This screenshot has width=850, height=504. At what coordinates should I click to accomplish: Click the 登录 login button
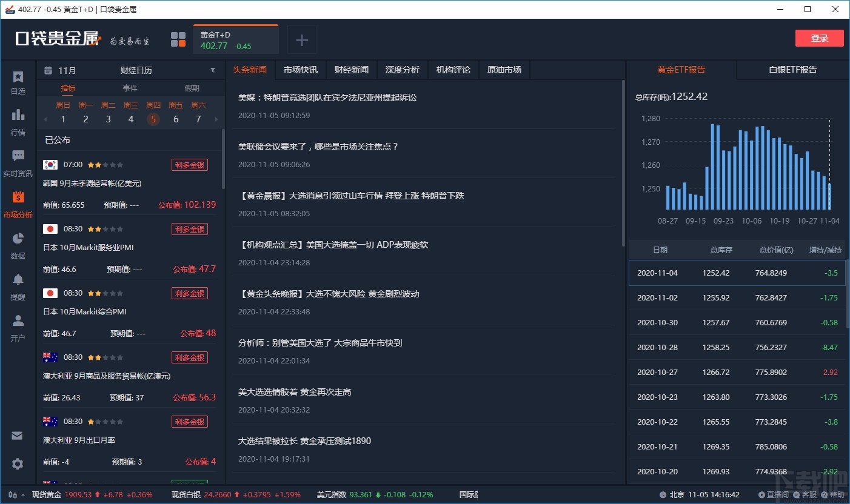(x=820, y=38)
